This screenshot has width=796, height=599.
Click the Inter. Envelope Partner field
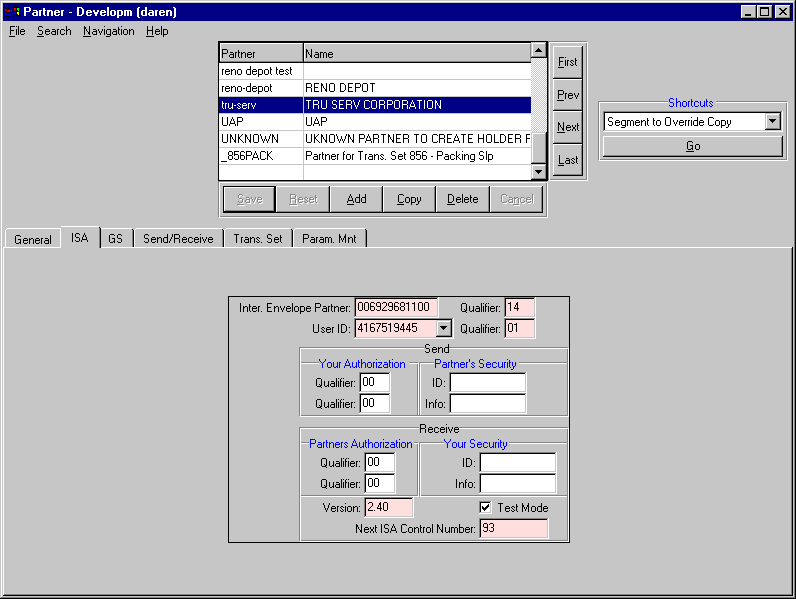[396, 307]
